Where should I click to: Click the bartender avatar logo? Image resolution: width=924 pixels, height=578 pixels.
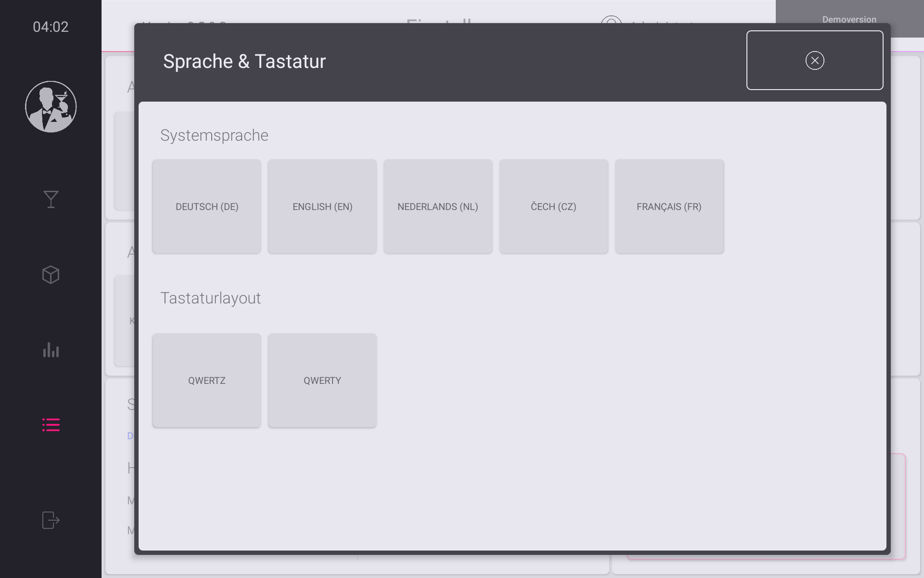(x=51, y=106)
